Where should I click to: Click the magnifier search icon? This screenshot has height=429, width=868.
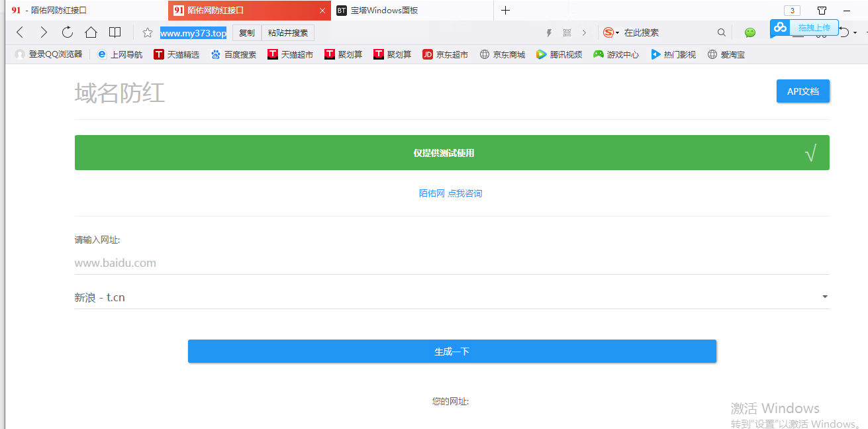click(x=722, y=32)
